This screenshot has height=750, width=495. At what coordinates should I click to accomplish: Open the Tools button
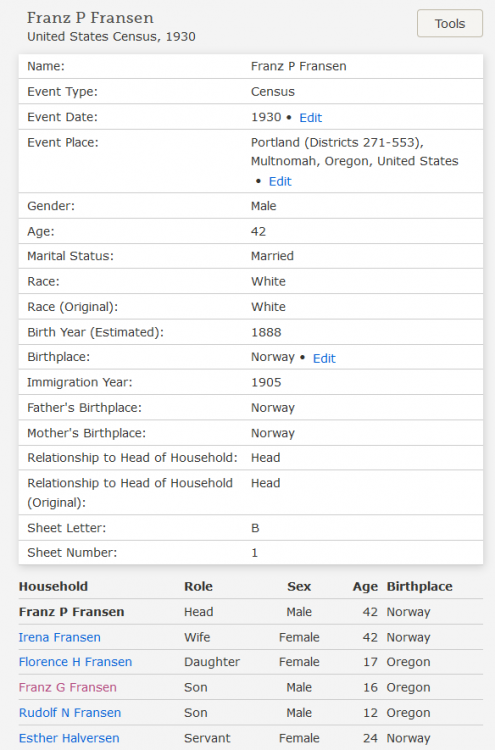click(x=450, y=23)
